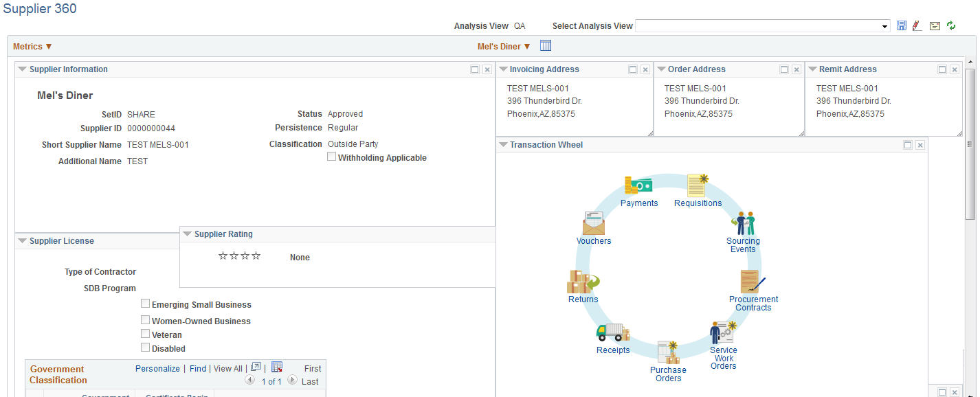This screenshot has height=397, width=980.
Task: Open Procurement Contracts icon on the wheel
Action: point(753,282)
